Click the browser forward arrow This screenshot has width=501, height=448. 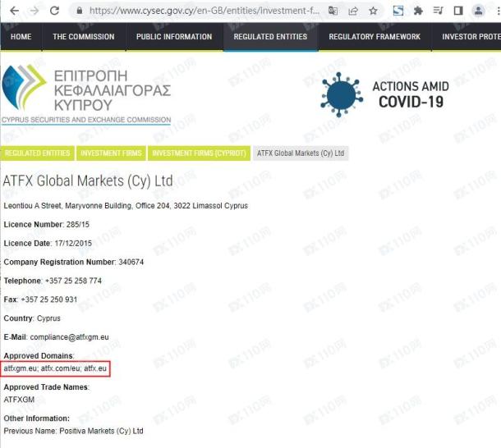pos(34,11)
